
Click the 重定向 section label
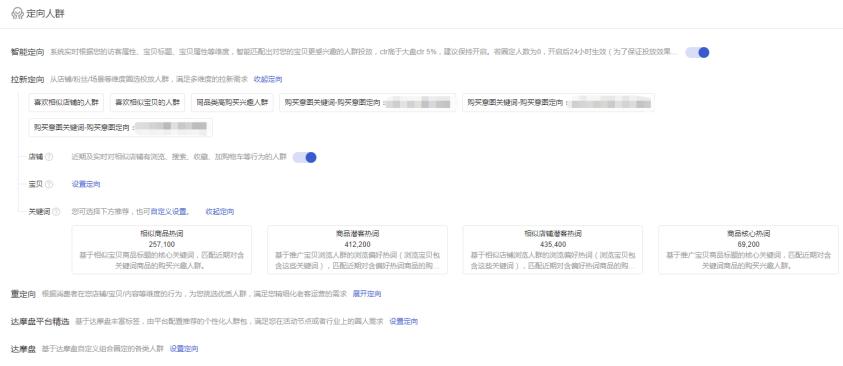pos(24,294)
